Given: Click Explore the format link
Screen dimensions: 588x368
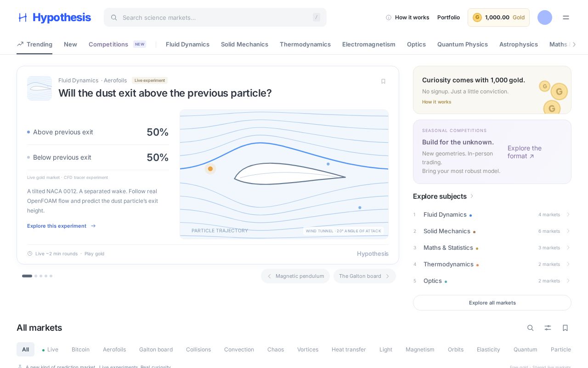Looking at the screenshot, I should (x=525, y=152).
